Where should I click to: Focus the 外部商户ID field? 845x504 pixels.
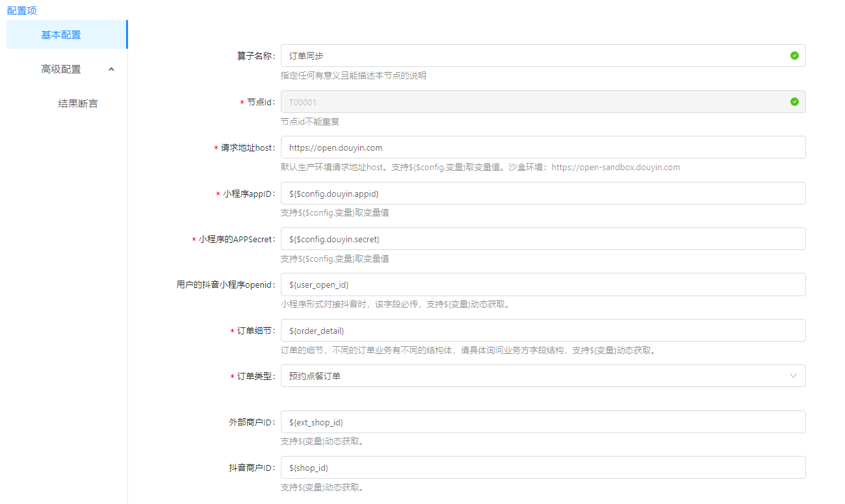(x=543, y=422)
